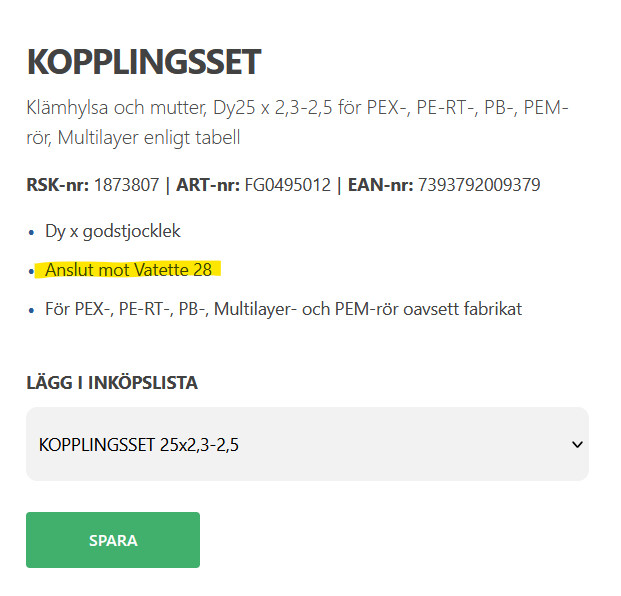621x596 pixels.
Task: Click the Klämhylsa och mutter description line
Action: [298, 107]
